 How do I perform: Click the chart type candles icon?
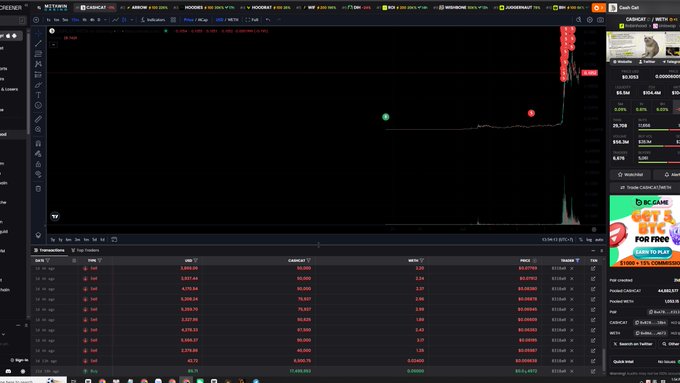coord(124,20)
